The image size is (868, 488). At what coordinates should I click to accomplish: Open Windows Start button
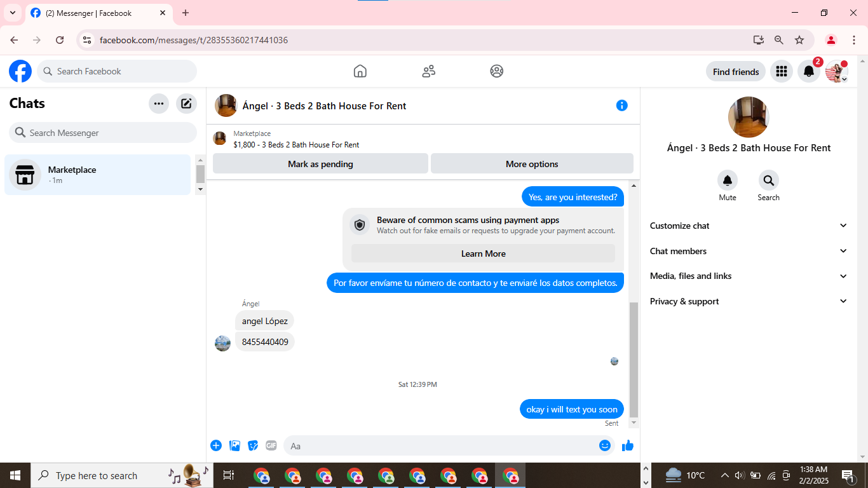15,475
